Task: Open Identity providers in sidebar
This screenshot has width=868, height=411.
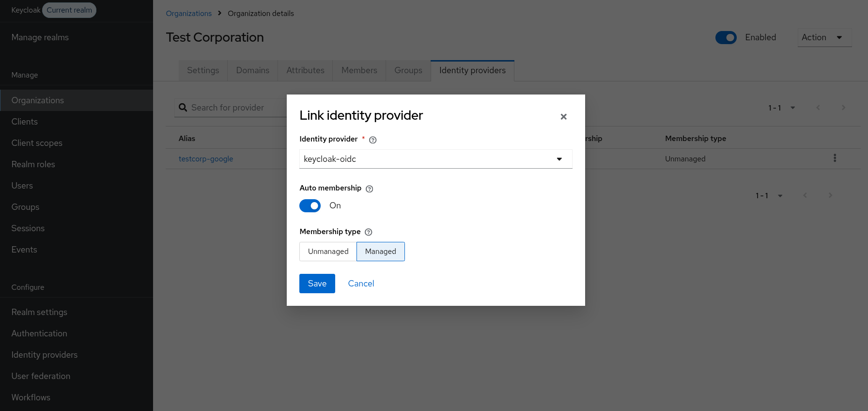Action: coord(77,355)
